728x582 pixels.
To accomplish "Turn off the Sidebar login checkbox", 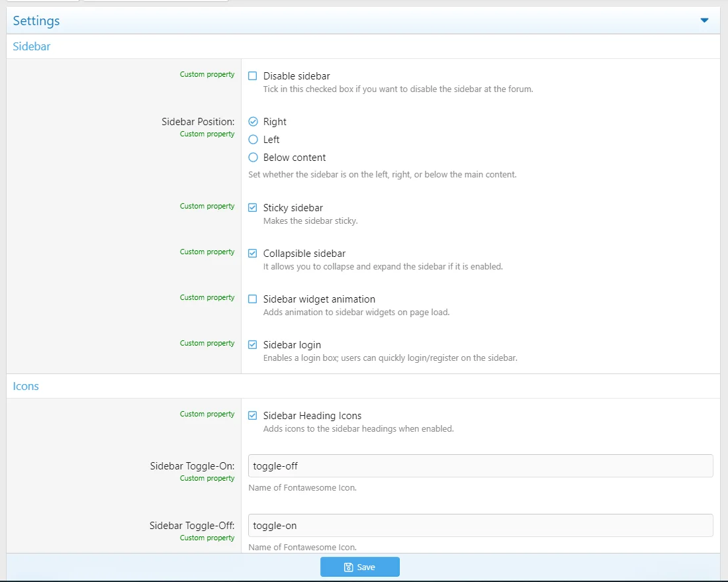I will click(253, 345).
